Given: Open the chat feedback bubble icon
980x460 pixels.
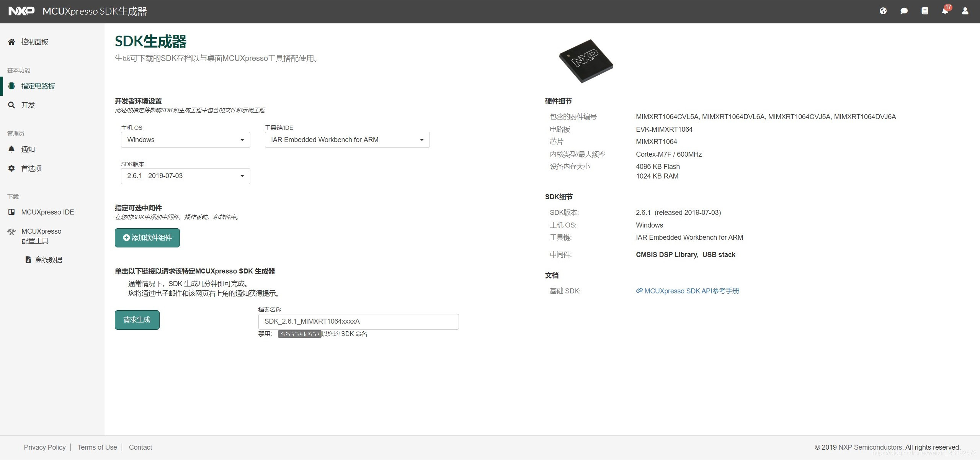Looking at the screenshot, I should (x=904, y=11).
